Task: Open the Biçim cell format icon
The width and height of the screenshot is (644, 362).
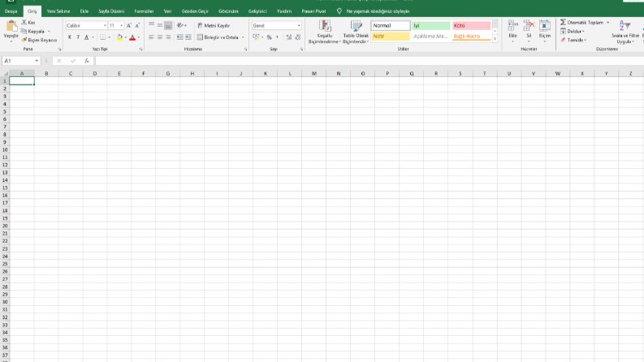Action: click(x=545, y=27)
